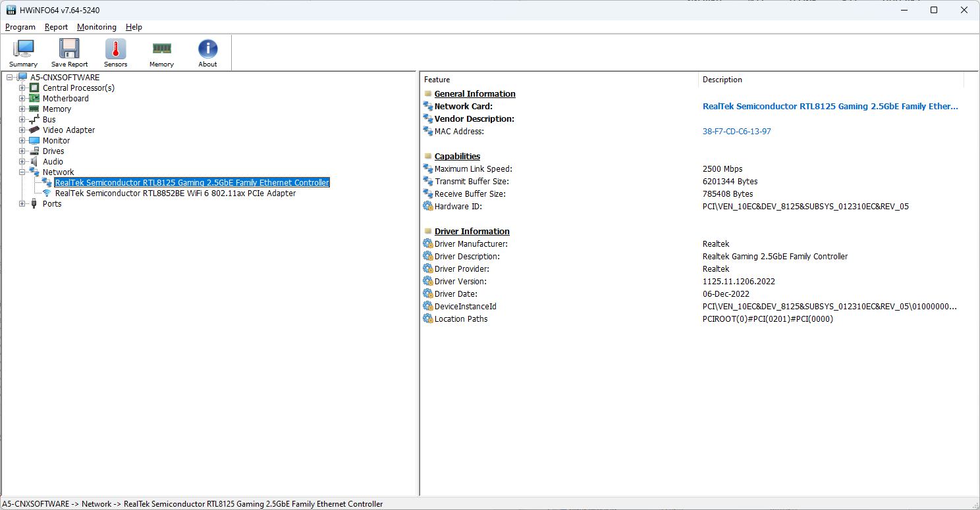The height and width of the screenshot is (510, 980).
Task: Click the Motherboard tree icon
Action: click(34, 98)
